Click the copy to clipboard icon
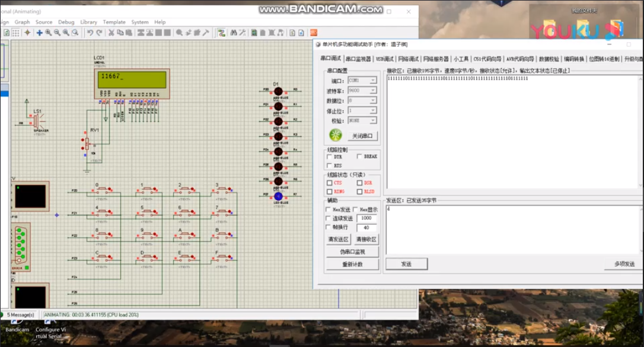The image size is (644, 347). click(120, 33)
